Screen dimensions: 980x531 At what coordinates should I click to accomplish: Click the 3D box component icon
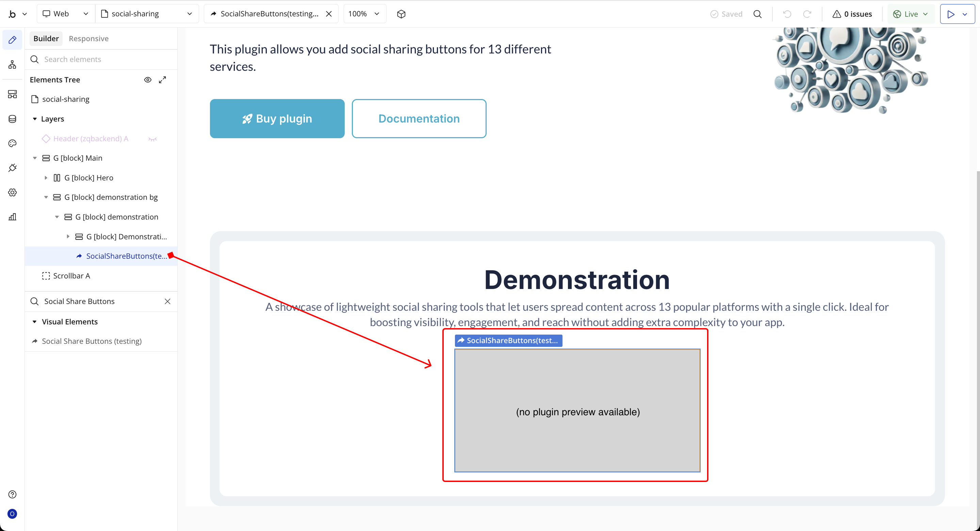coord(401,14)
